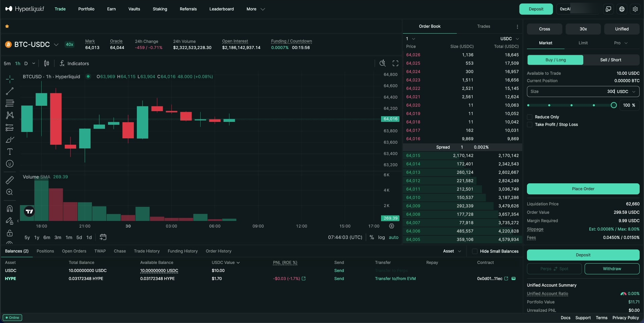Open the order book three-dot menu
Image resolution: width=644 pixels, height=323 pixels.
[517, 27]
